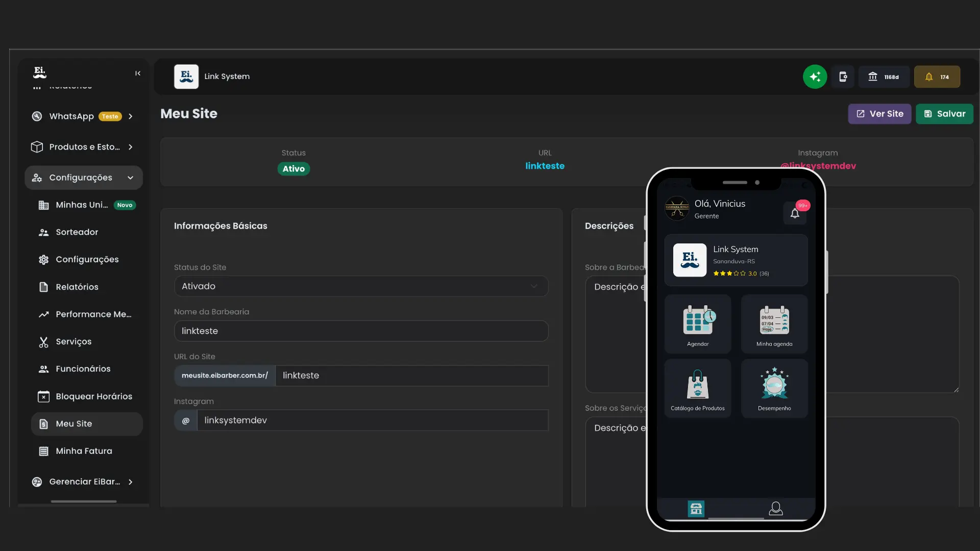The width and height of the screenshot is (980, 551).
Task: Click the bank icon showing 1168d
Action: [x=884, y=77]
